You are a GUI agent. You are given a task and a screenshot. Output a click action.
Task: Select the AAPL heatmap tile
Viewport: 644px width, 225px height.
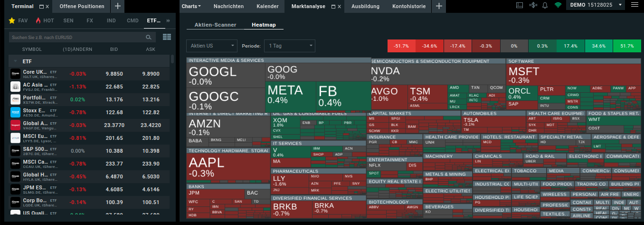click(228, 166)
